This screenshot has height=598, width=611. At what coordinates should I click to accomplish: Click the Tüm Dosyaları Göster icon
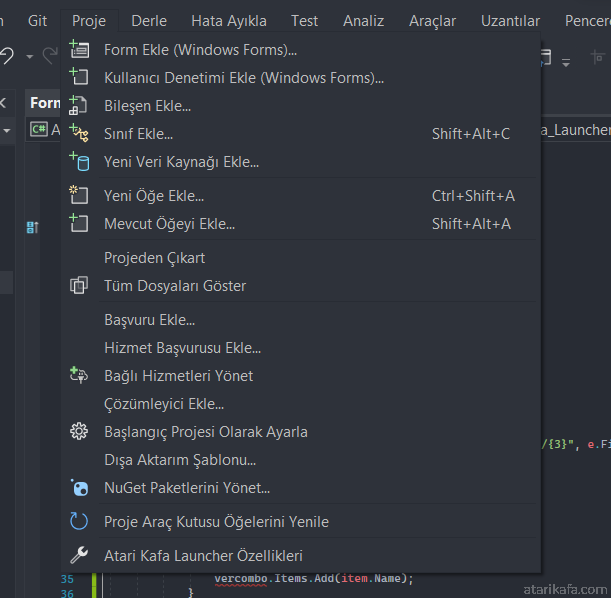click(79, 285)
